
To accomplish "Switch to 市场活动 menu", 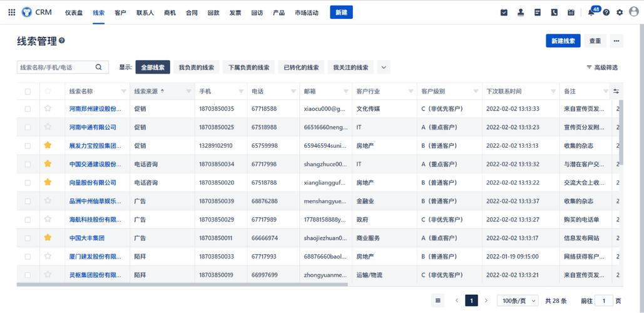I will point(307,13).
